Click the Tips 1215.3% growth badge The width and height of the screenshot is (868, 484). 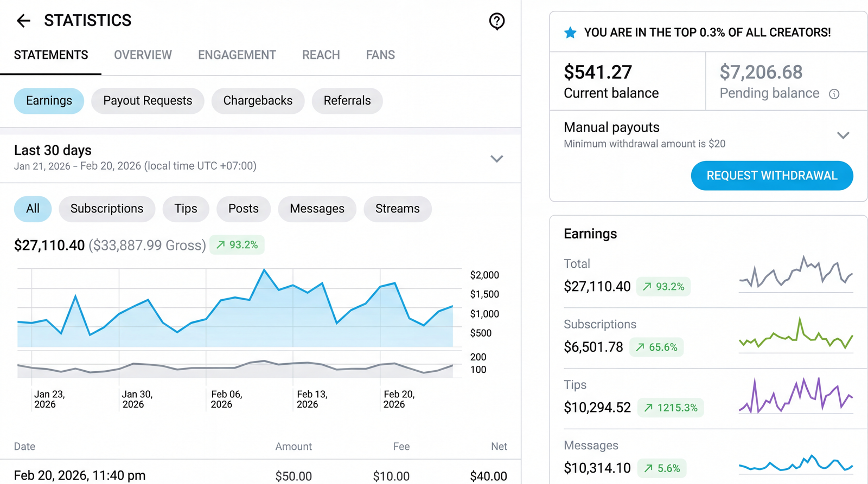coord(671,408)
